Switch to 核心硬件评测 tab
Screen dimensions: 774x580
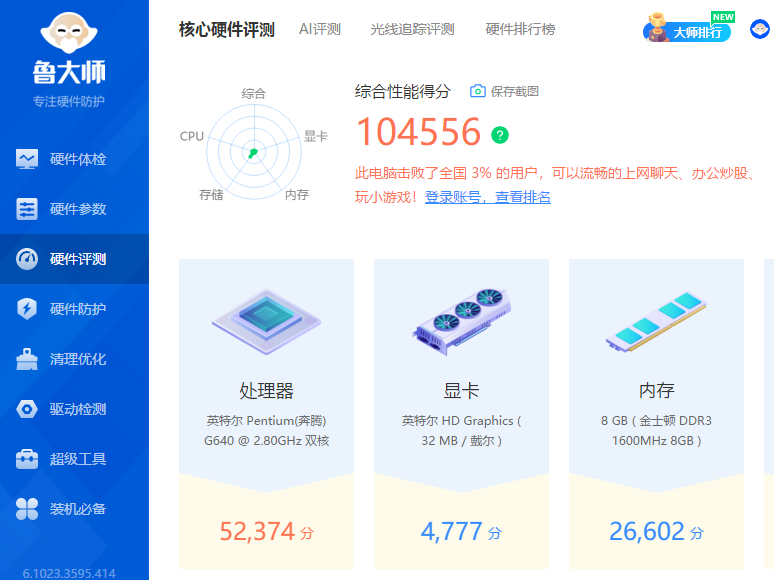[227, 30]
